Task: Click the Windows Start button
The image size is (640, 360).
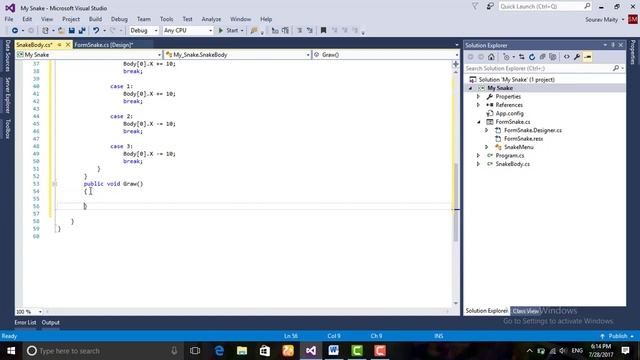Action: [x=11, y=351]
